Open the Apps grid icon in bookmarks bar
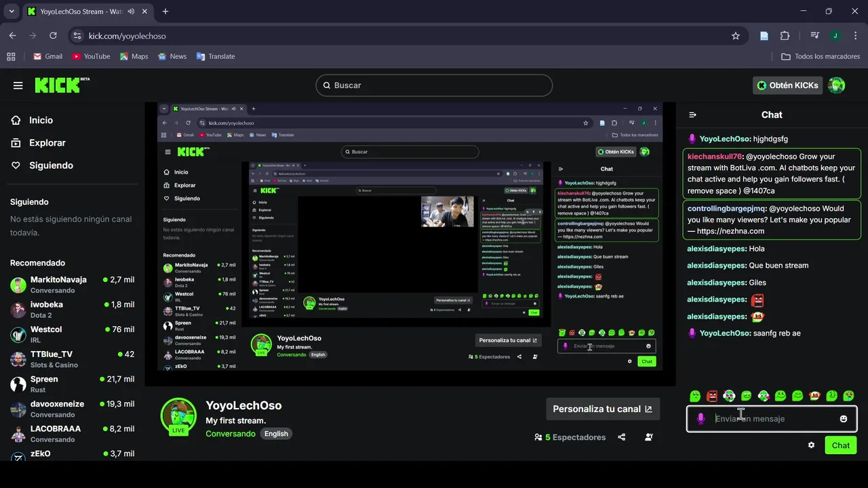Viewport: 868px width, 488px height. [11, 56]
